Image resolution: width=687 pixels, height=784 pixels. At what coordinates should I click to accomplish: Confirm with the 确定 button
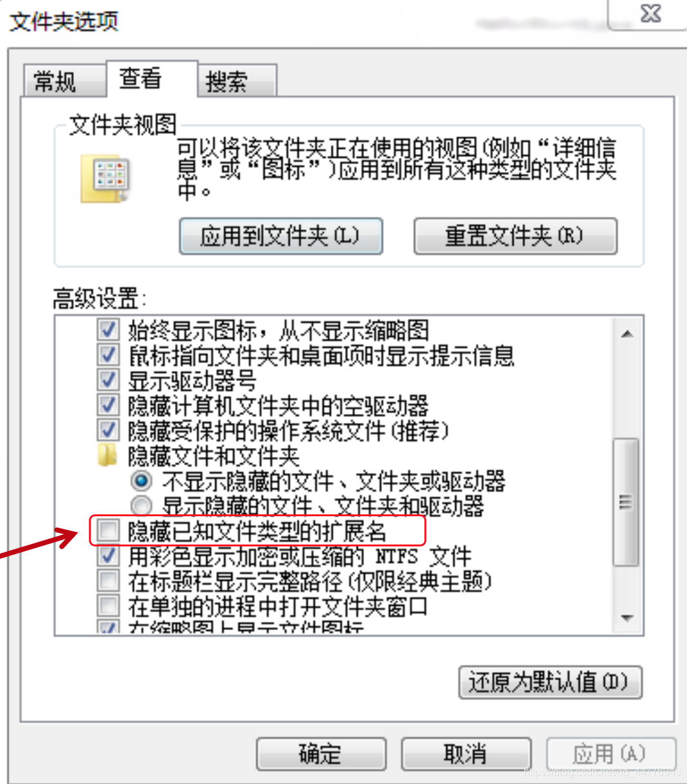(321, 754)
